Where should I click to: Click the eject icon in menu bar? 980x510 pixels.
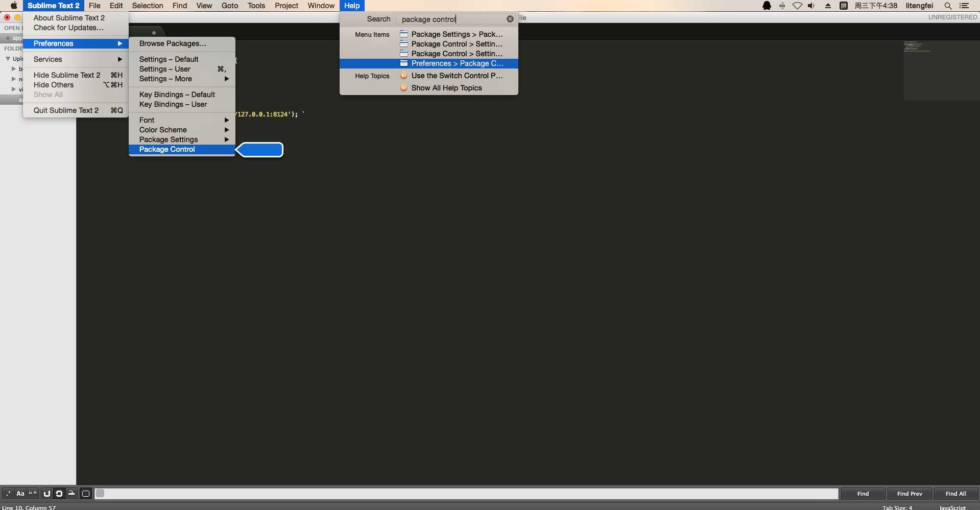click(828, 6)
